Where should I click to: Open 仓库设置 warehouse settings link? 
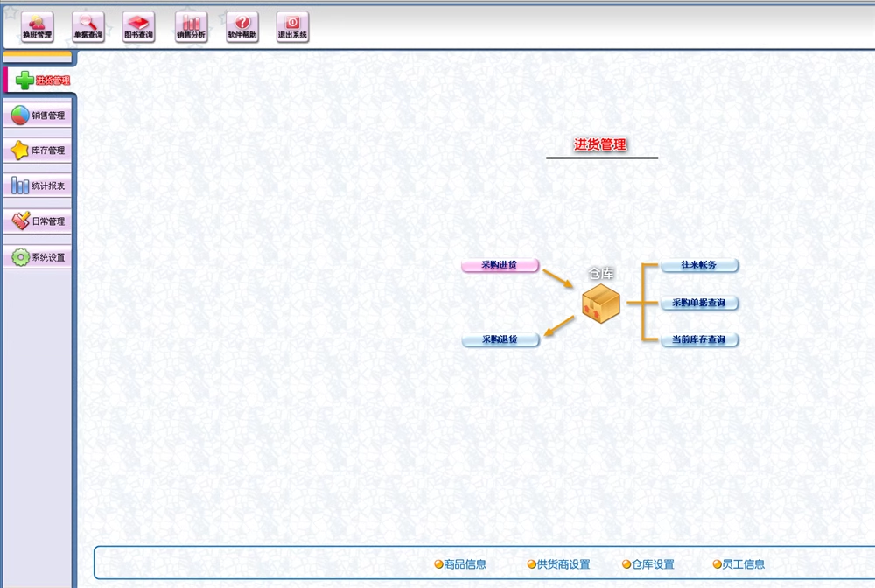(648, 564)
